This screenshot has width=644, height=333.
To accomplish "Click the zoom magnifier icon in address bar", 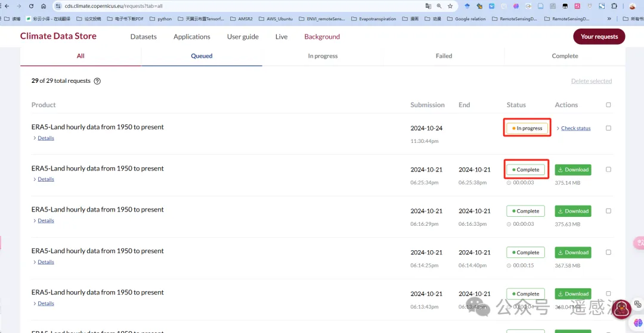I will coord(439,6).
